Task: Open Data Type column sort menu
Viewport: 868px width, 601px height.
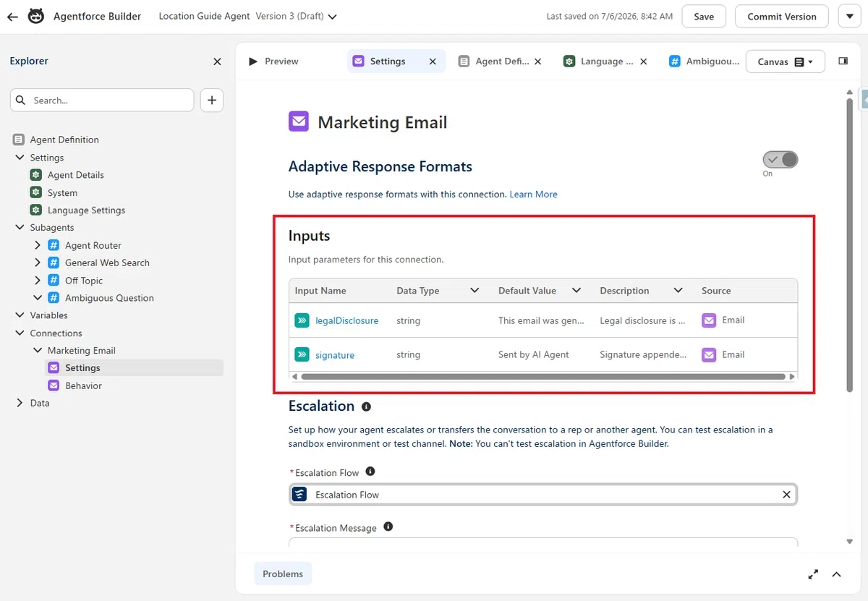Action: click(x=475, y=290)
